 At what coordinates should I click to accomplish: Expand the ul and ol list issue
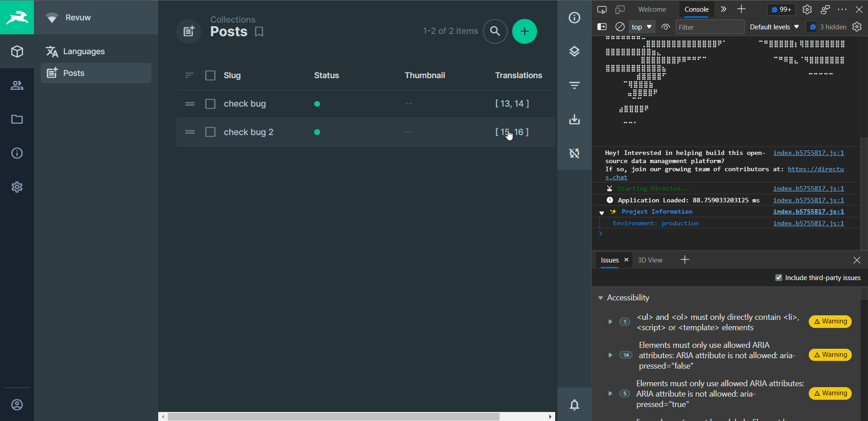point(610,322)
